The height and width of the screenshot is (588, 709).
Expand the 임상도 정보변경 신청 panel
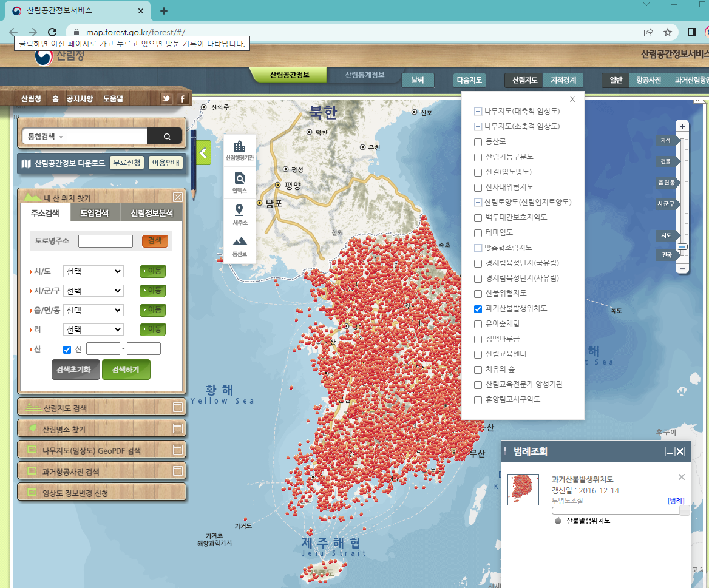click(x=102, y=492)
